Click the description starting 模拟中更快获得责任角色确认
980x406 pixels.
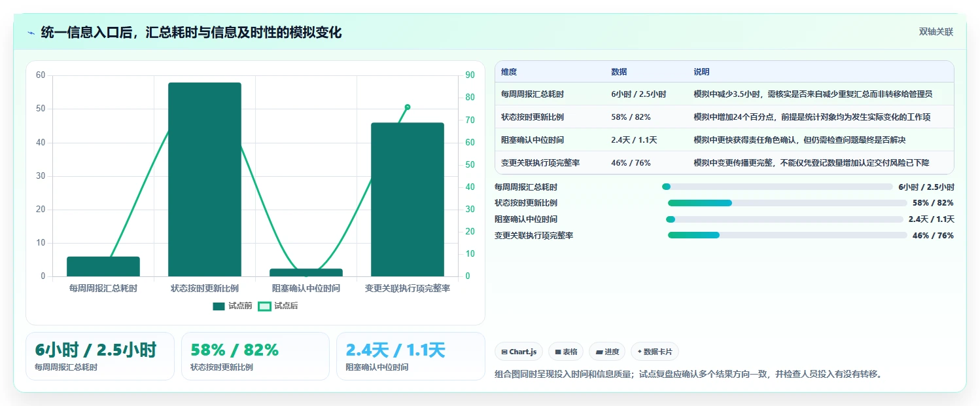click(799, 140)
